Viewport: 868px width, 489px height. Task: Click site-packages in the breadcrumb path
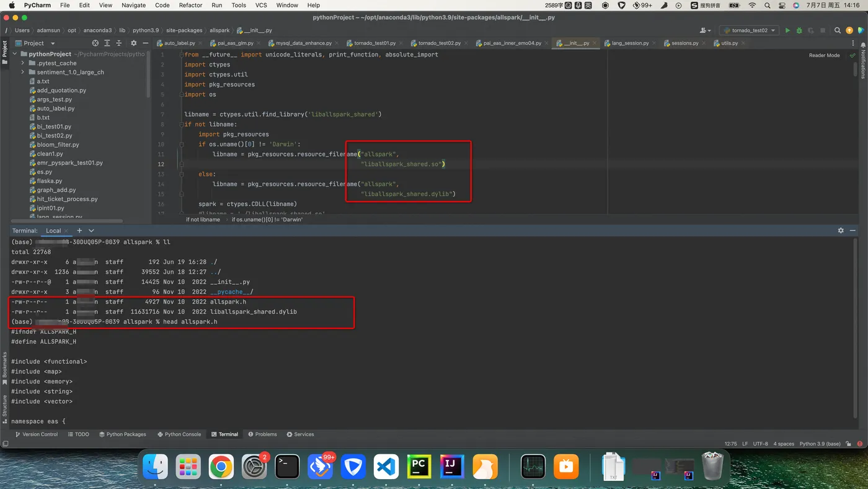[x=184, y=30]
